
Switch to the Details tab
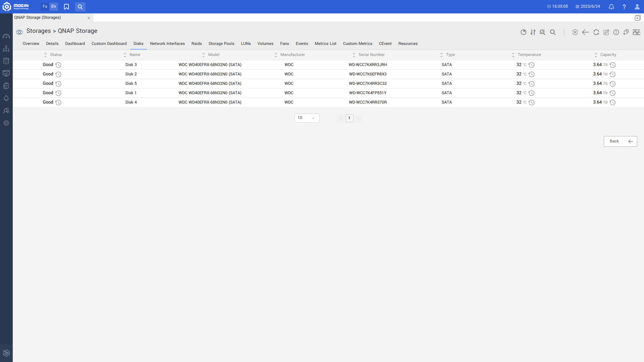(x=52, y=44)
